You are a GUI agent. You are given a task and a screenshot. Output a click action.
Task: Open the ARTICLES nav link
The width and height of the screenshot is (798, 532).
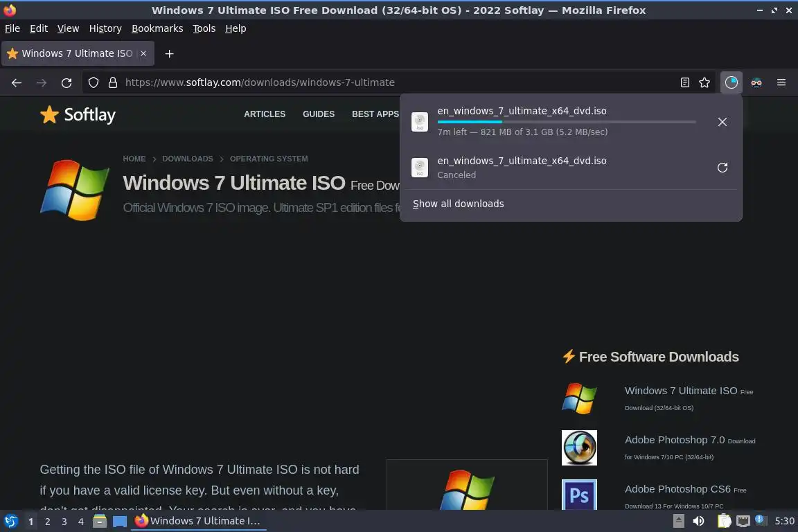click(265, 114)
